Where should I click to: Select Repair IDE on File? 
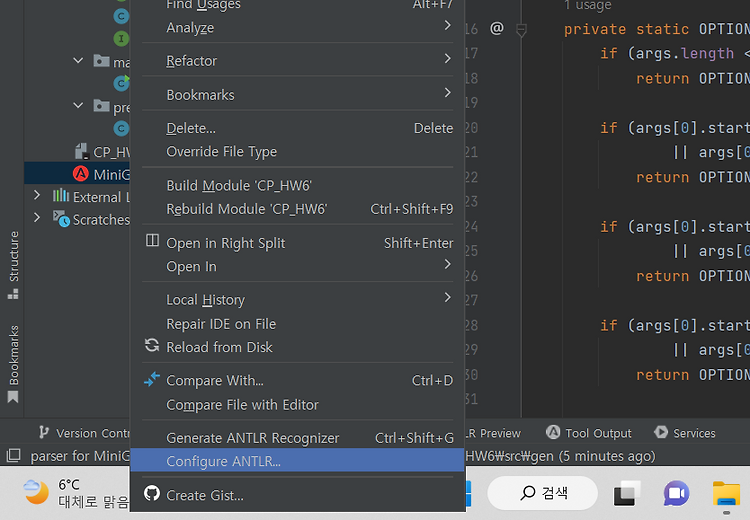point(298,324)
